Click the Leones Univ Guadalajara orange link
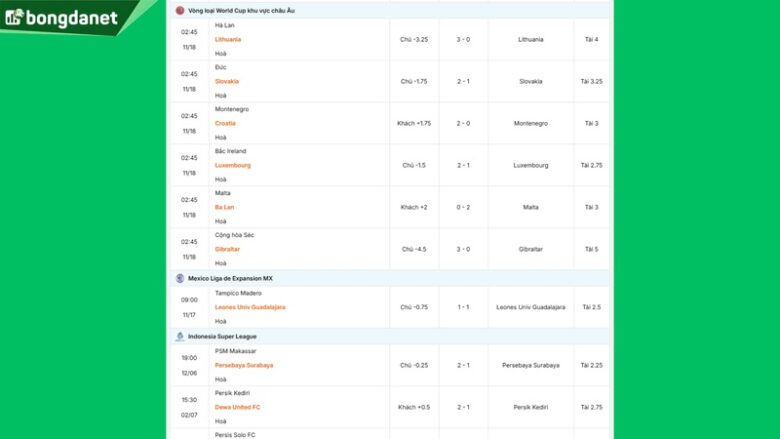 (x=250, y=307)
